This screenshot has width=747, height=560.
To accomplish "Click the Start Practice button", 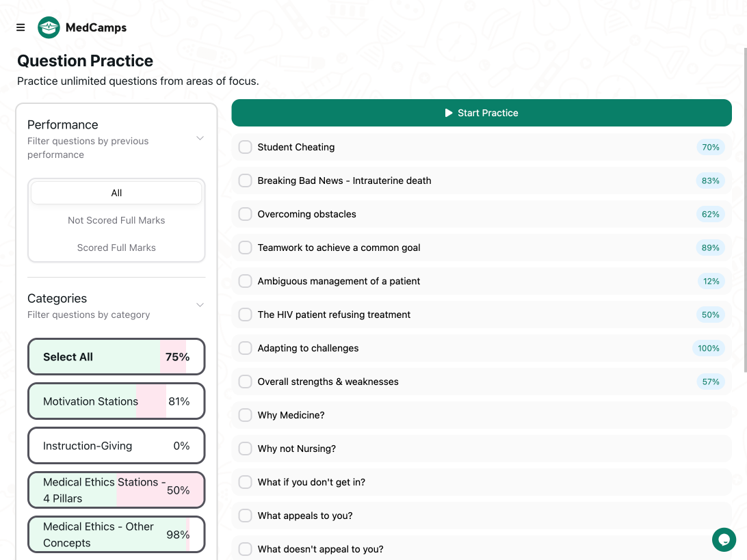I will tap(482, 112).
